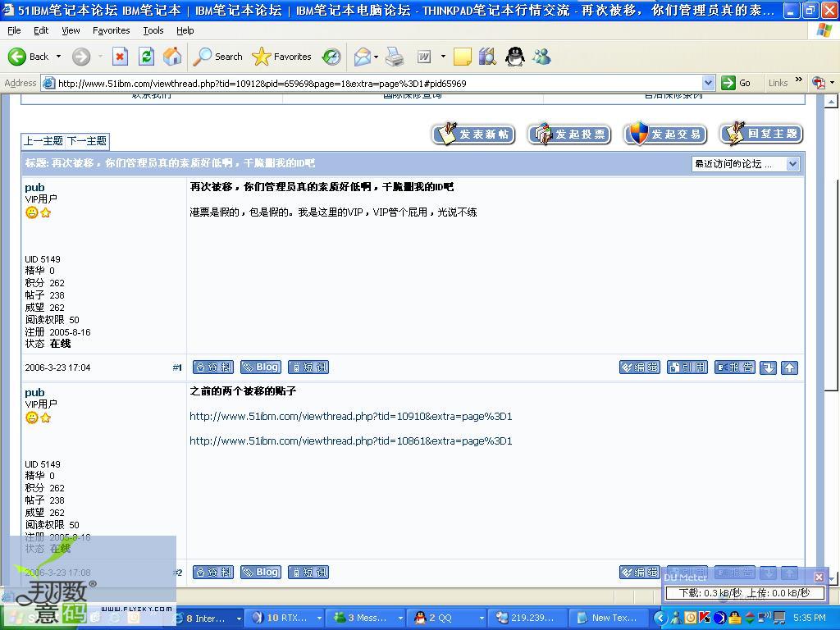The height and width of the screenshot is (630, 840).
Task: Open the Messenger people toolbar icon
Action: click(x=541, y=57)
